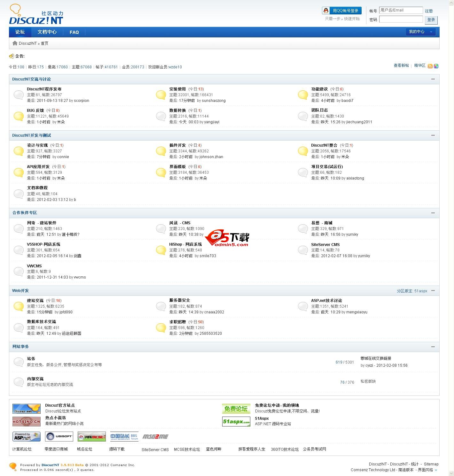Select the 文档中心 navigation tab
This screenshot has width=454, height=476.
coord(47,32)
